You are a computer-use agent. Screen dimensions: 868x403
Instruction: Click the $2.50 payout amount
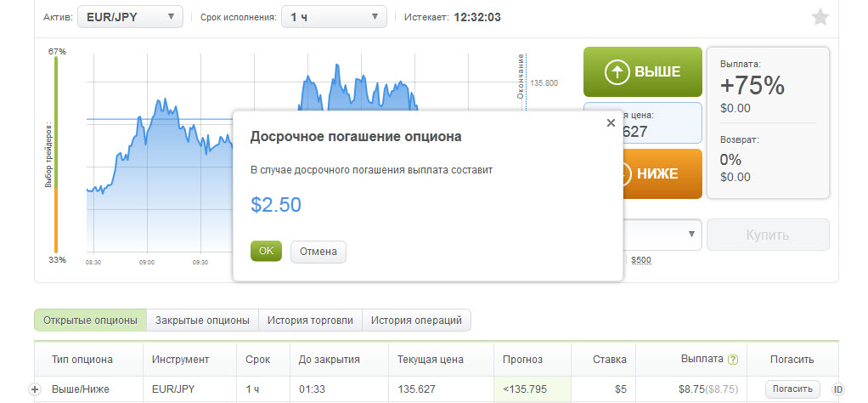(276, 205)
